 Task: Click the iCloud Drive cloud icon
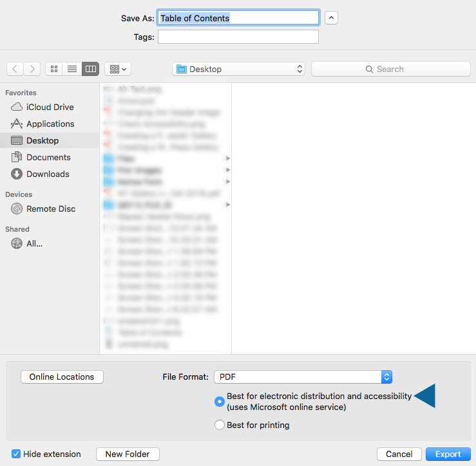[x=17, y=107]
